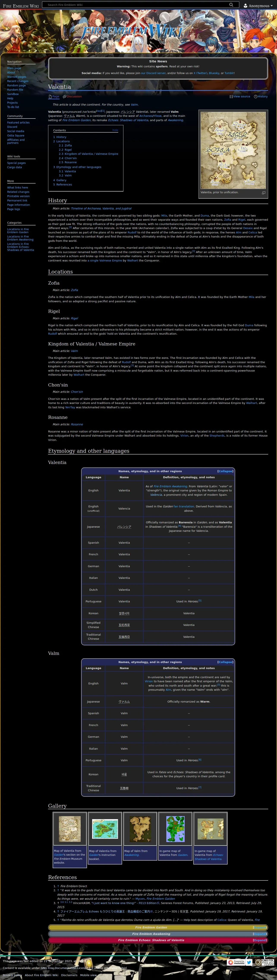Click reference 4 up-arrow backlink
277x980 pixels.
(x=58, y=912)
